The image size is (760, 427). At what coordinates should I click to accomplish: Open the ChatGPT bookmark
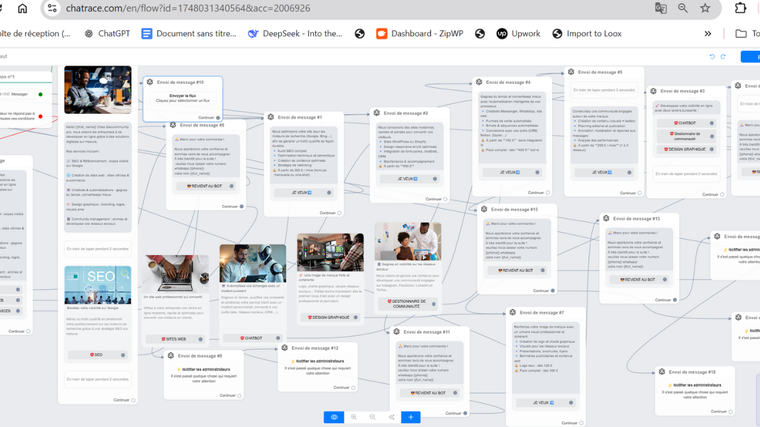[x=107, y=33]
